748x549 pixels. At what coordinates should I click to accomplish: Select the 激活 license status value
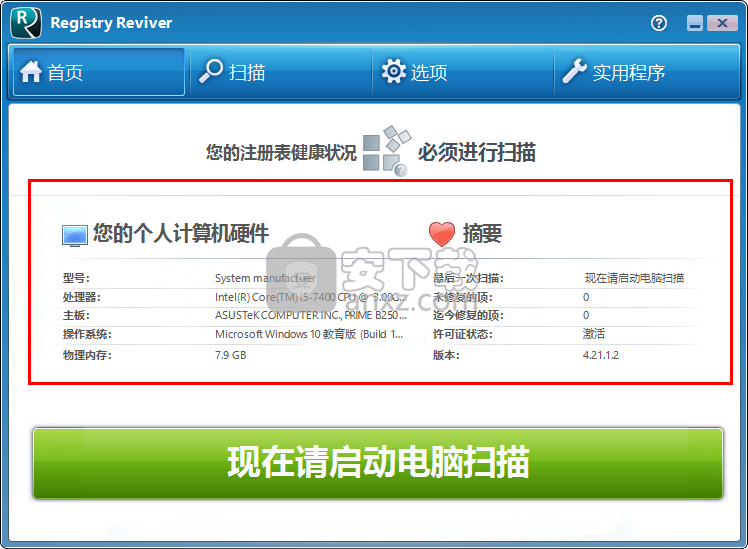pos(593,334)
